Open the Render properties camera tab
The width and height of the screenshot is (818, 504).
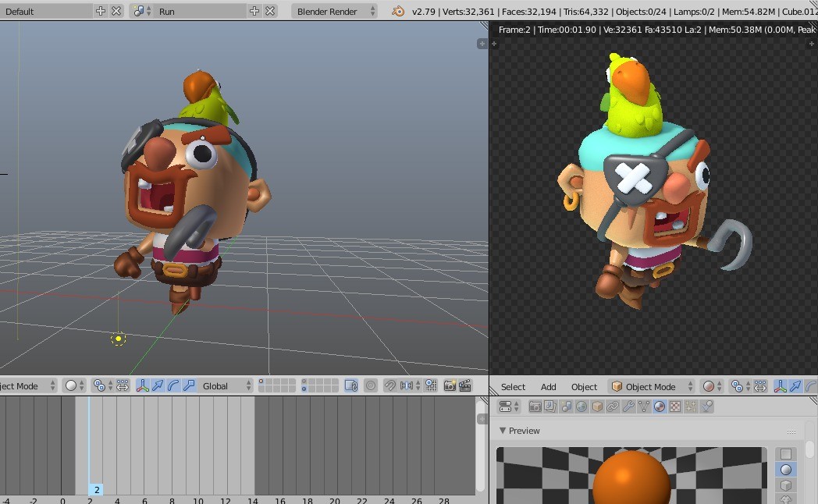(535, 406)
